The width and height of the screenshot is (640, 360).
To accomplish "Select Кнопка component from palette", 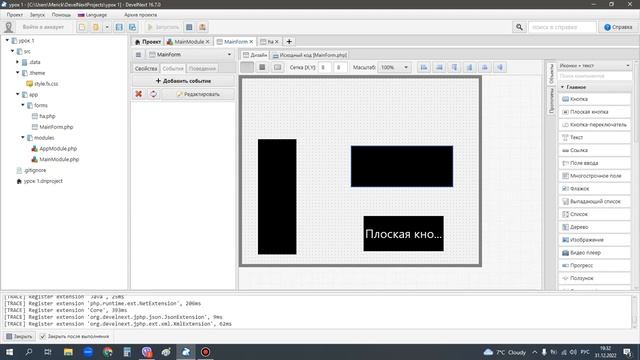I will point(595,99).
